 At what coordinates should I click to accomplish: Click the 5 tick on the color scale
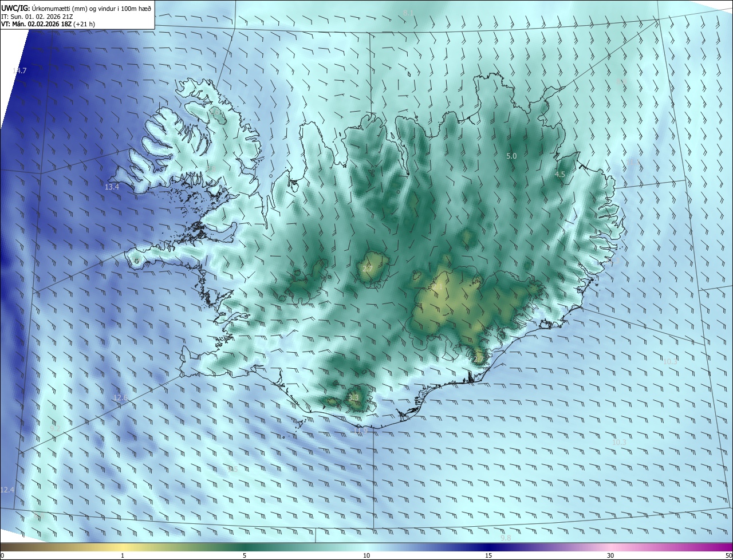click(245, 555)
